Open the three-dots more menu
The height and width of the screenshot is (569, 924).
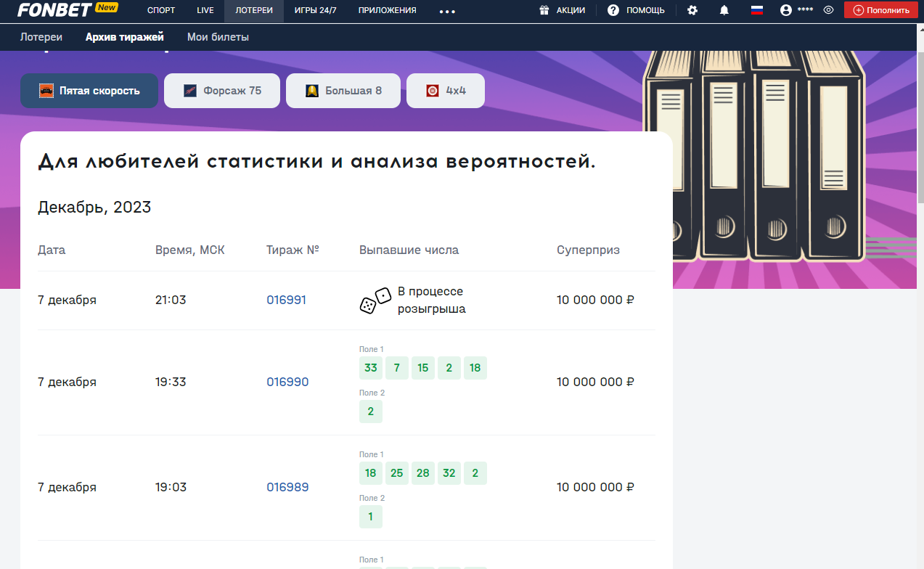point(448,11)
